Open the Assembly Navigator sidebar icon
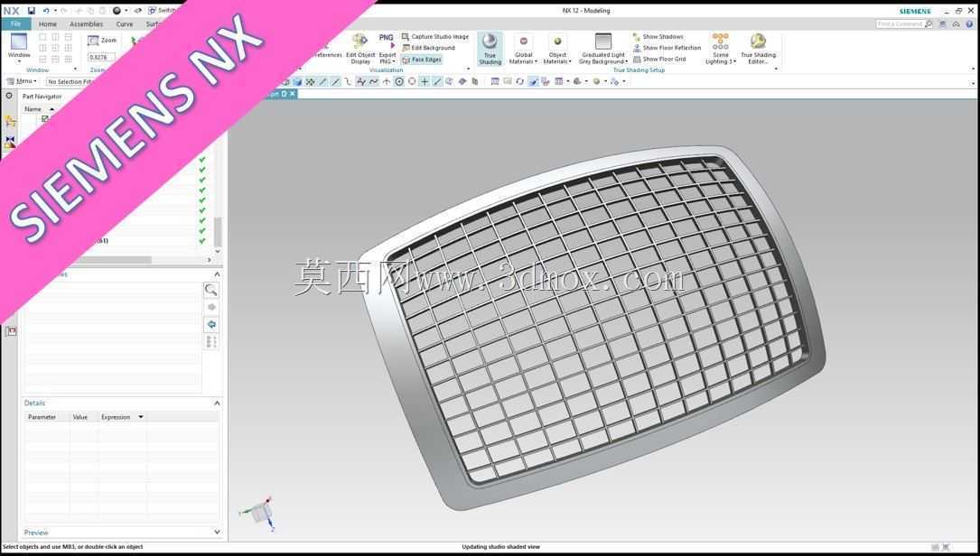 point(10,122)
